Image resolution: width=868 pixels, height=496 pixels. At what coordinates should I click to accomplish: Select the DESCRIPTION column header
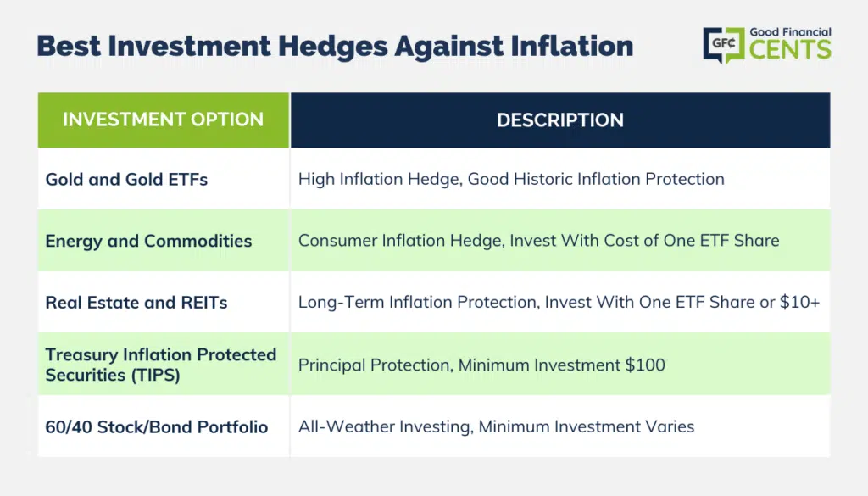point(560,120)
